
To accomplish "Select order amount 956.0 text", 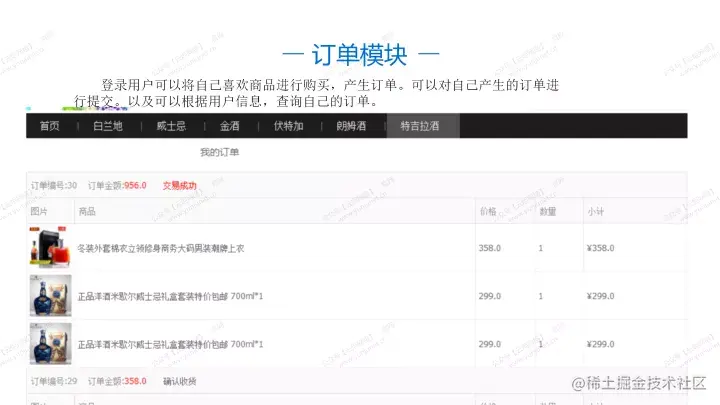I will [x=135, y=186].
